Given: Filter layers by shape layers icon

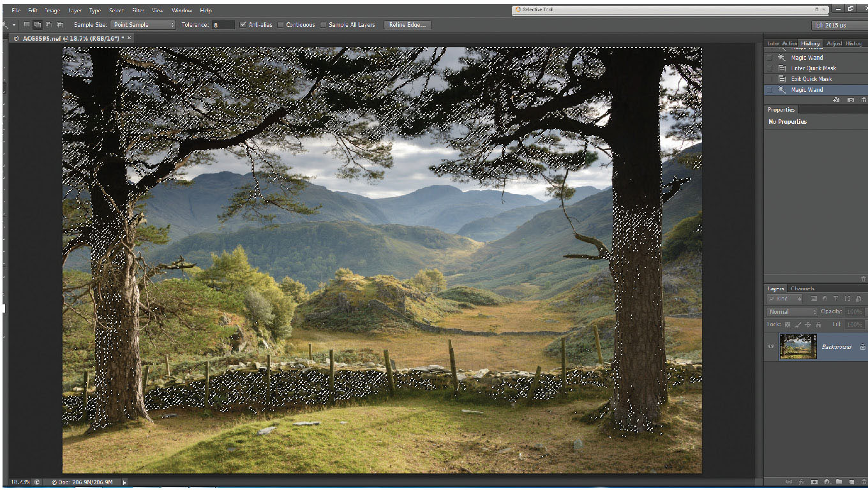Looking at the screenshot, I should coord(847,299).
